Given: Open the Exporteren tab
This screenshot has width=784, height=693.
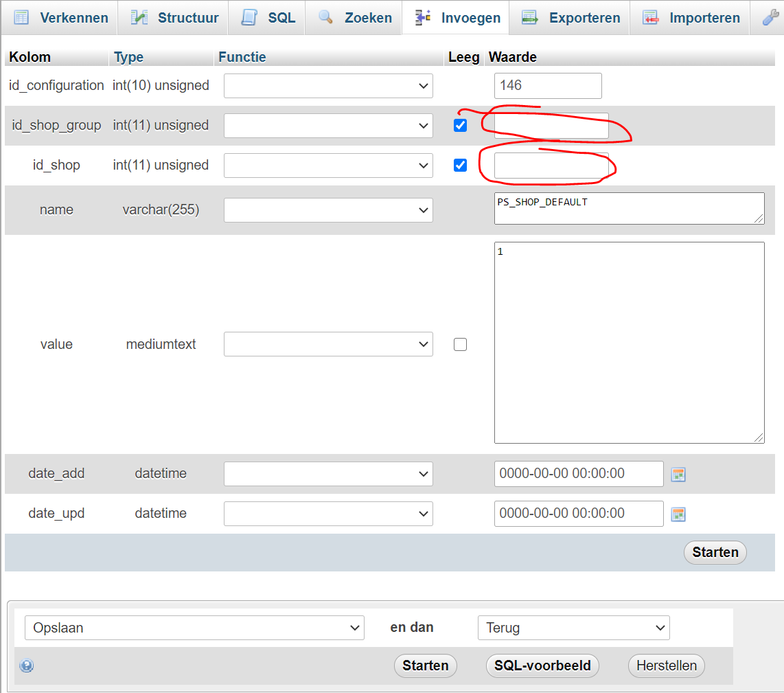Looking at the screenshot, I should point(570,17).
